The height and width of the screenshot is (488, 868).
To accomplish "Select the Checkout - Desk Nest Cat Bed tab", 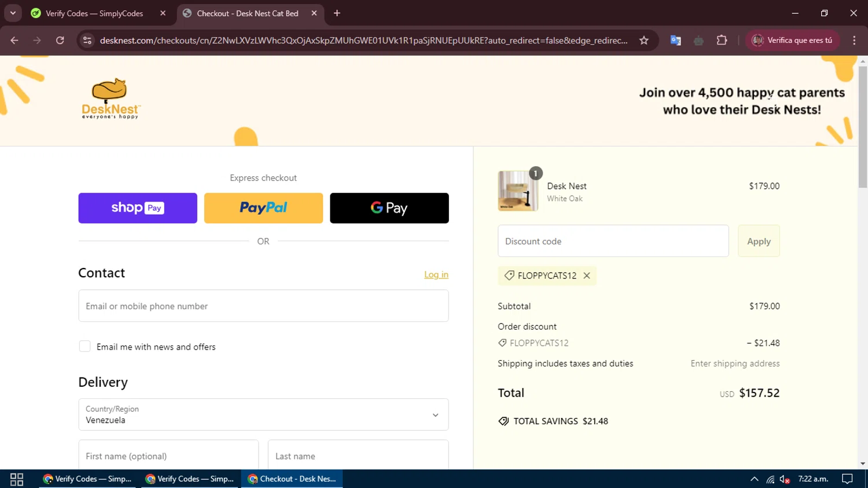I will (248, 13).
